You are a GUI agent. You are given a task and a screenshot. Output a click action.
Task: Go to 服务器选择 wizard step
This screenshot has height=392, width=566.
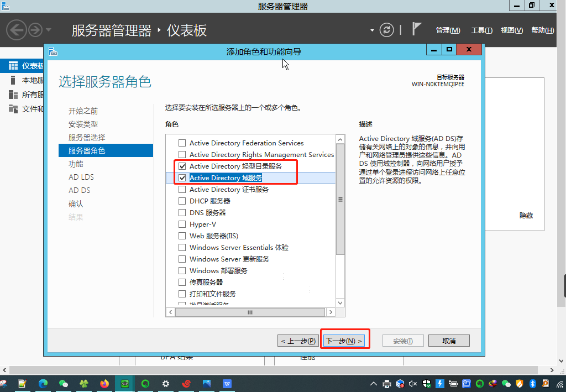87,138
